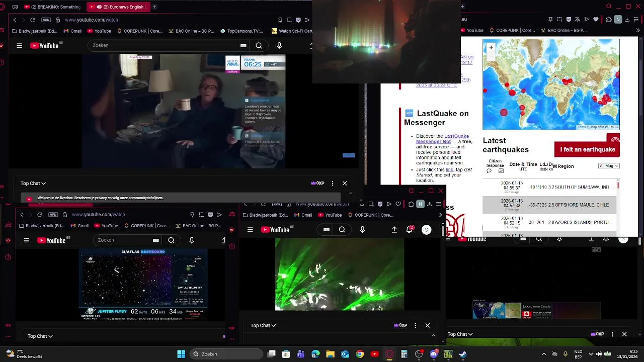The image size is (644, 362).
Task: Open a new tab in the Euronews window
Action: pyautogui.click(x=154, y=7)
